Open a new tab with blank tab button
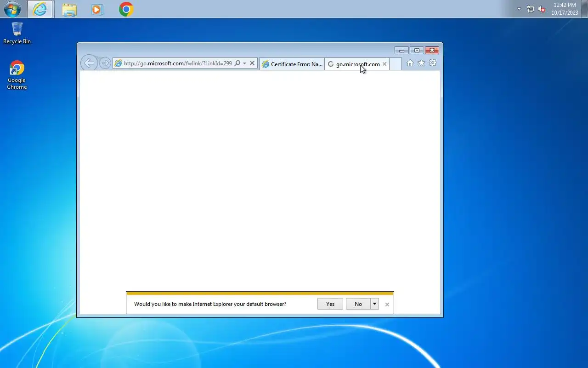588x368 pixels. point(395,64)
